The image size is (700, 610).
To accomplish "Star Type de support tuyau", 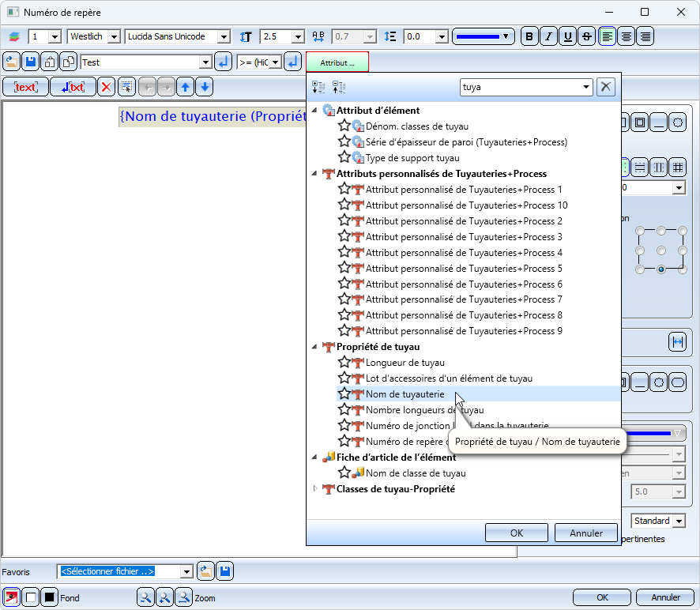I will (344, 157).
